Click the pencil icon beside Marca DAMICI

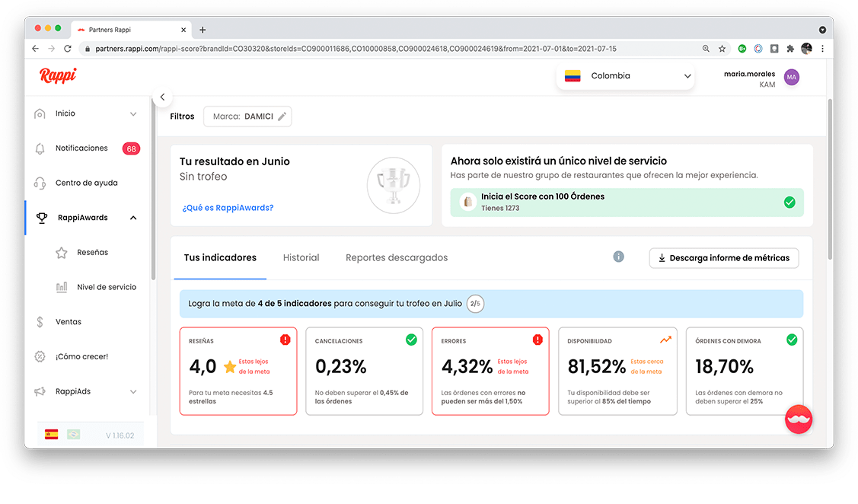282,116
